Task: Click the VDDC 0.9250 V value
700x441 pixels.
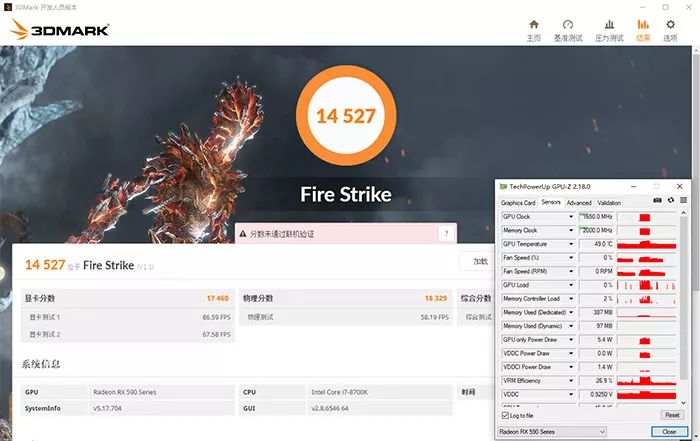Action: [596, 395]
